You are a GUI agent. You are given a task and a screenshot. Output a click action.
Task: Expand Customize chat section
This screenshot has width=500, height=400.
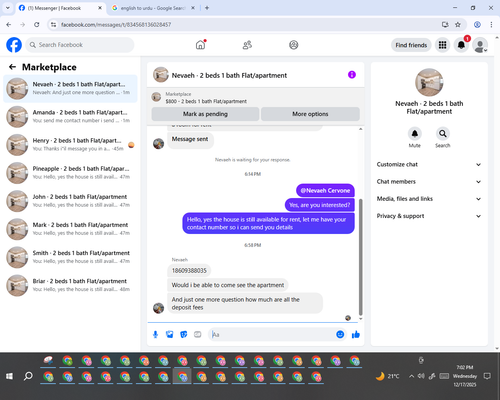tap(429, 164)
